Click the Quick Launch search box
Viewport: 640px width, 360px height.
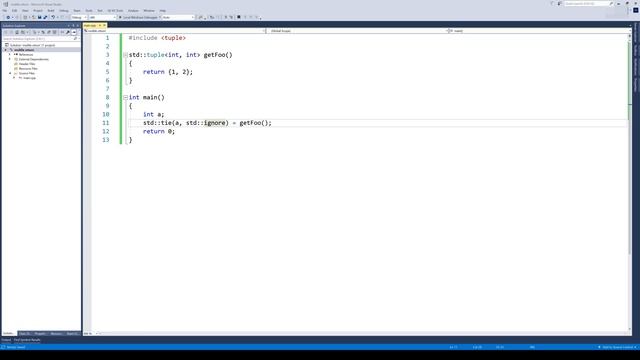click(x=588, y=4)
